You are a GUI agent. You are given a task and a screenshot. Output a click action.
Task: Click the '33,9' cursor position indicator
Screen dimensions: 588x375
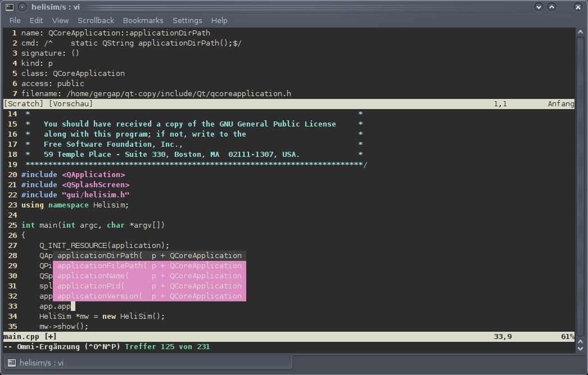503,337
